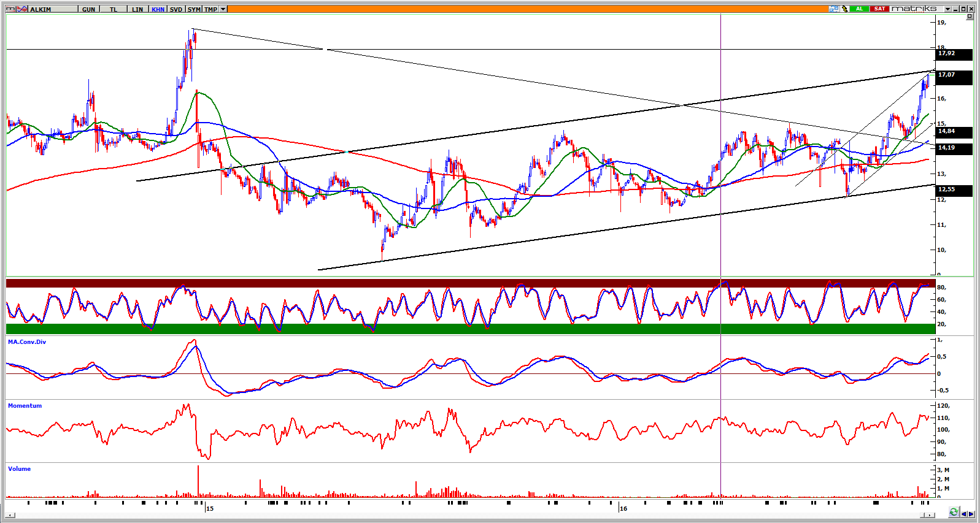
Task: Click the 16 year marker on the time axis
Action: [623, 508]
